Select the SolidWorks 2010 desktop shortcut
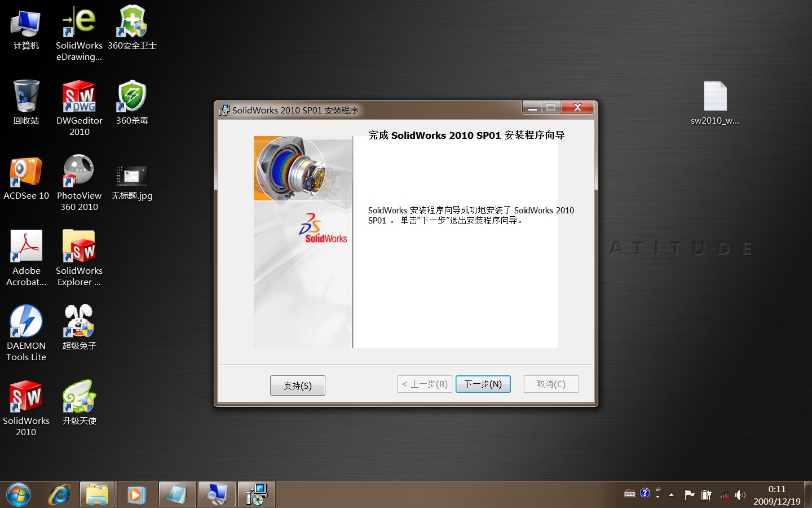This screenshot has width=812, height=508. (26, 409)
